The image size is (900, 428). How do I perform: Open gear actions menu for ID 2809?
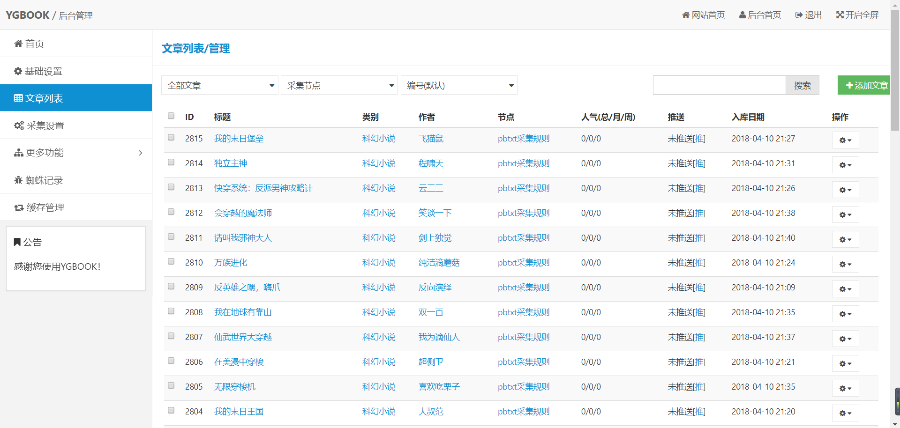(845, 289)
